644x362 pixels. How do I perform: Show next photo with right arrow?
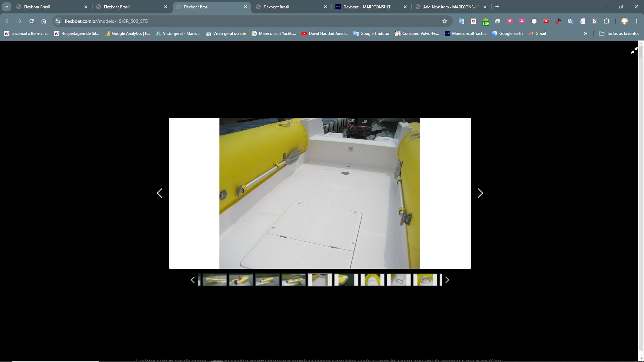click(480, 193)
